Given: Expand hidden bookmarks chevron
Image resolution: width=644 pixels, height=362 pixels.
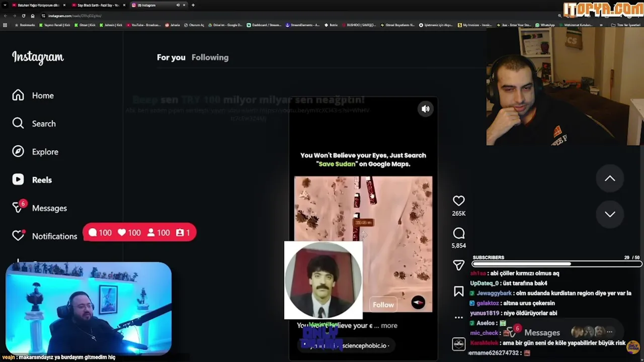Looking at the screenshot, I should point(601,25).
